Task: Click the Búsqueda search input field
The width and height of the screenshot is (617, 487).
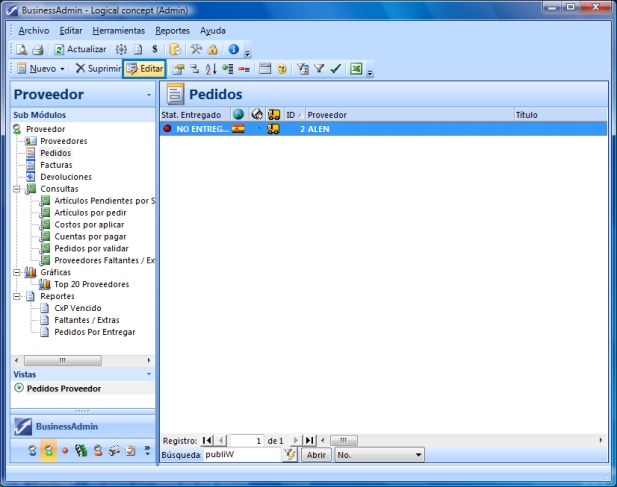Action: click(x=240, y=455)
